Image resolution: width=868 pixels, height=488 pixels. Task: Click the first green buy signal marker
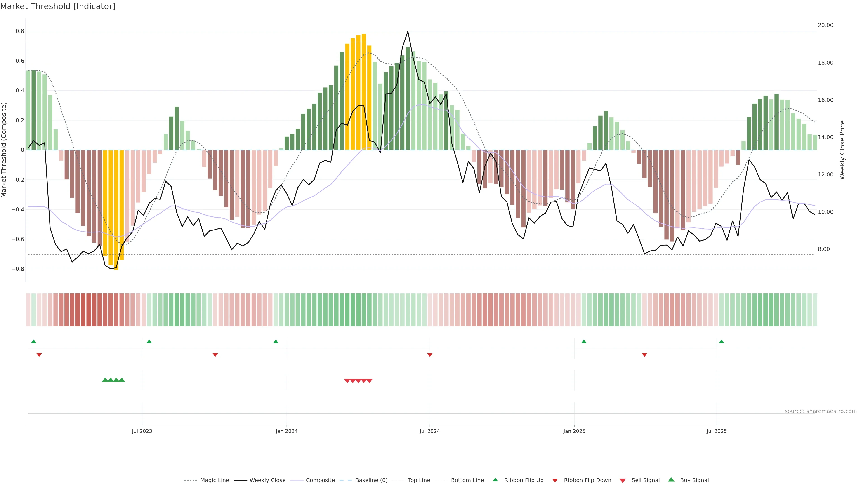105,380
